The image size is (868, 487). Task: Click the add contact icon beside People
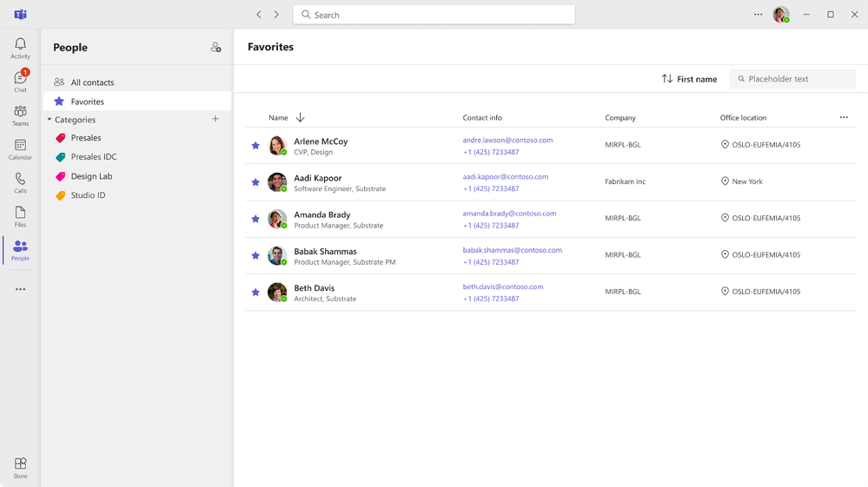(x=215, y=48)
